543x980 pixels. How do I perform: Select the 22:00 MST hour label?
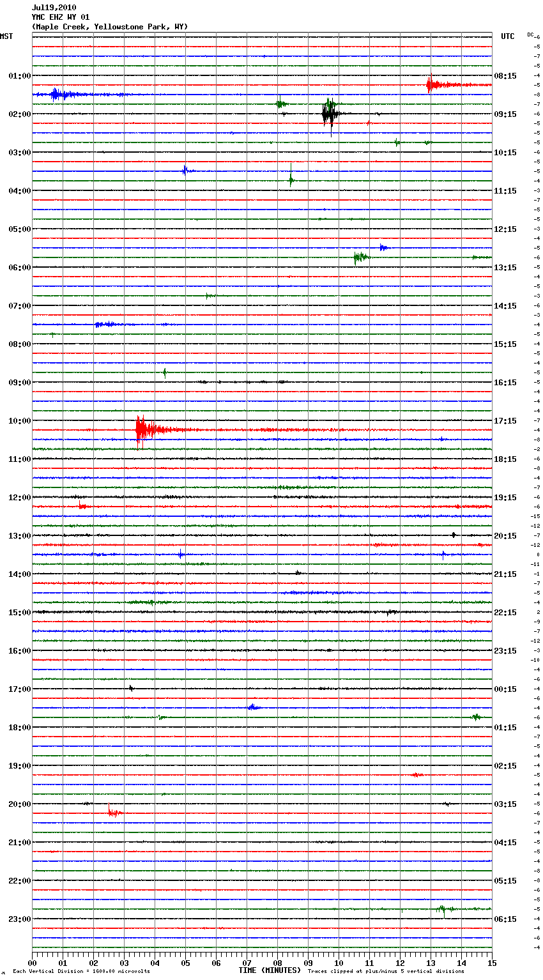click(x=19, y=880)
